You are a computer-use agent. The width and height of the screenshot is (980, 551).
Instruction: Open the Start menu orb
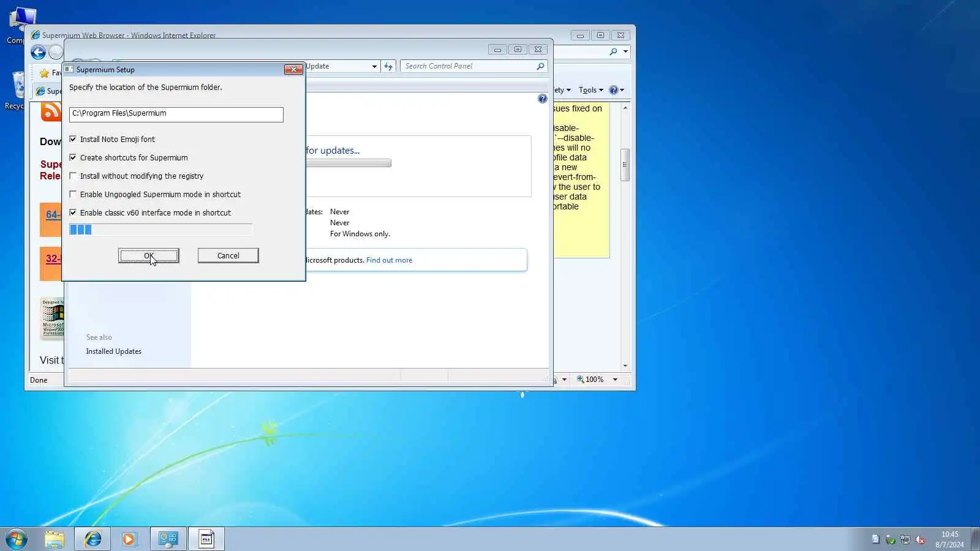tap(17, 539)
